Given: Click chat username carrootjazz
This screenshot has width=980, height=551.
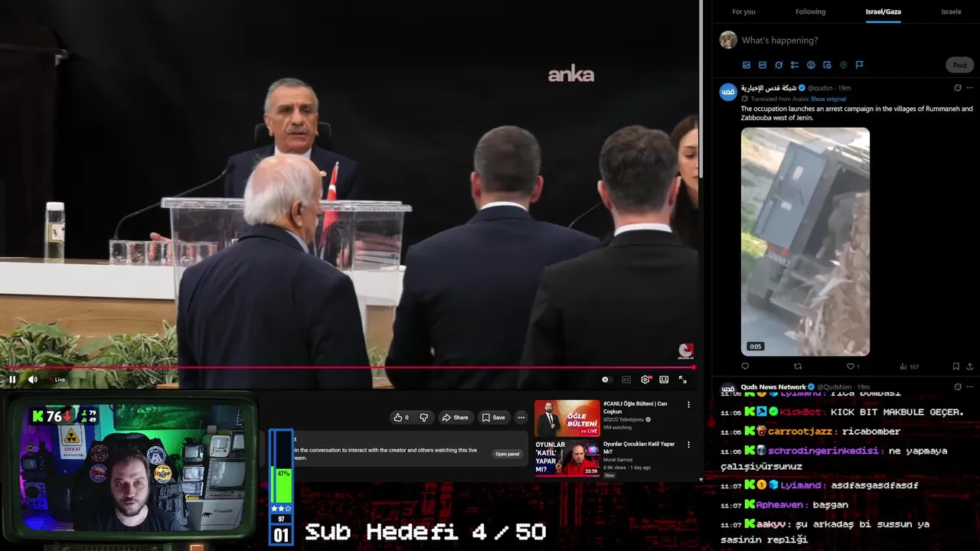Looking at the screenshot, I should 800,432.
